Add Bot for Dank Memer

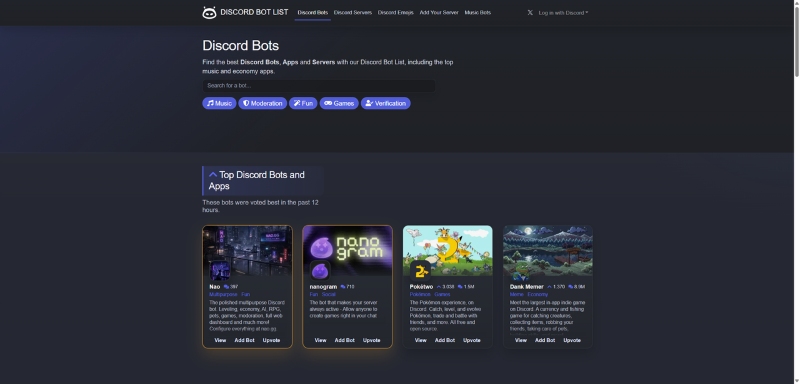coord(545,341)
